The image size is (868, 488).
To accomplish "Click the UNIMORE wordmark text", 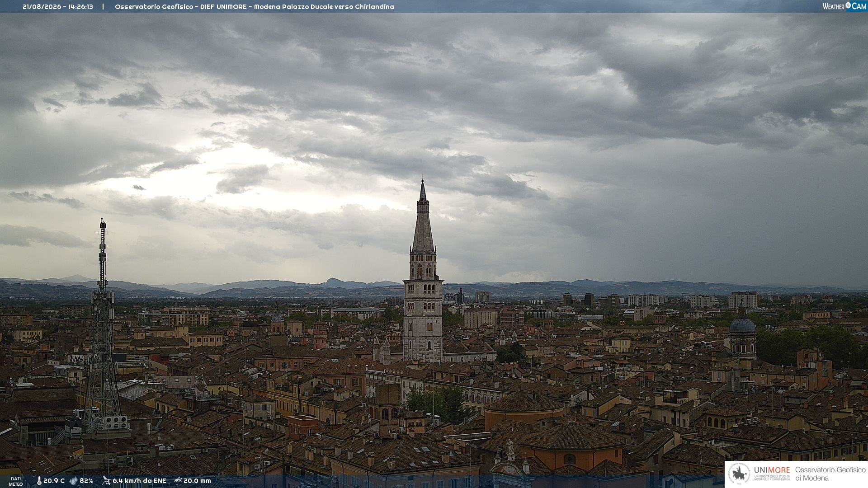I will pyautogui.click(x=772, y=470).
